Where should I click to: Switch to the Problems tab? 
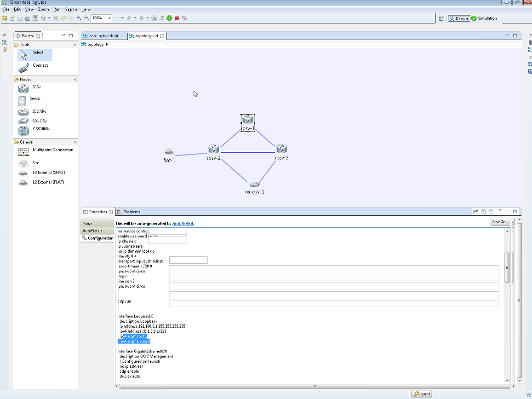[x=129, y=212]
